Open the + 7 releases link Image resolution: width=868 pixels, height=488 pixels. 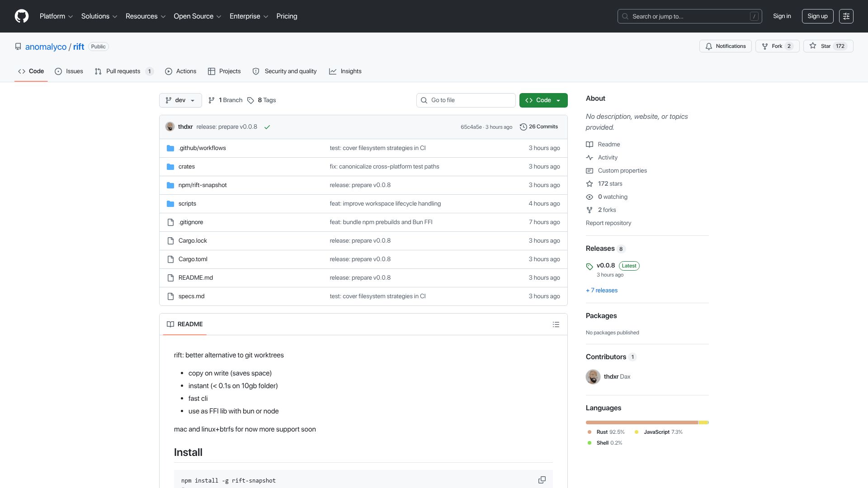(x=601, y=291)
